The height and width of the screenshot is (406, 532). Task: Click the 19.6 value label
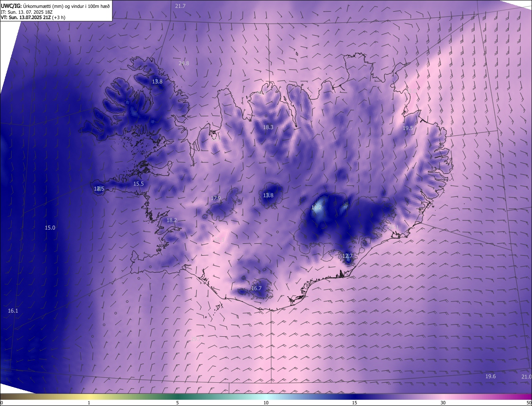(x=490, y=377)
